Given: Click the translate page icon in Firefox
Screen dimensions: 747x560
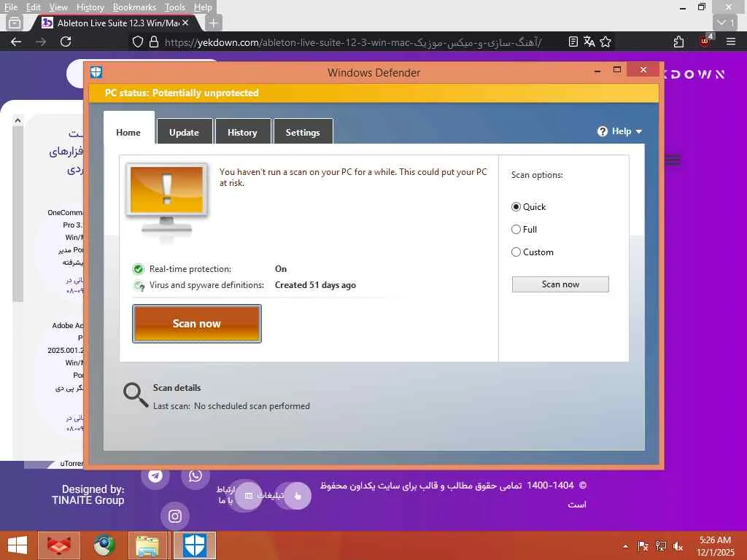Looking at the screenshot, I should pyautogui.click(x=589, y=42).
